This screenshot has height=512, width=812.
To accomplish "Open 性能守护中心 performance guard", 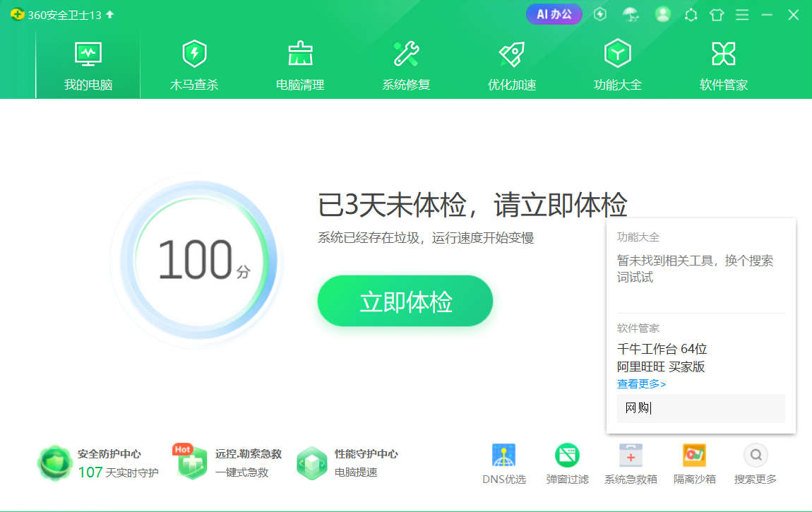I will [x=312, y=463].
